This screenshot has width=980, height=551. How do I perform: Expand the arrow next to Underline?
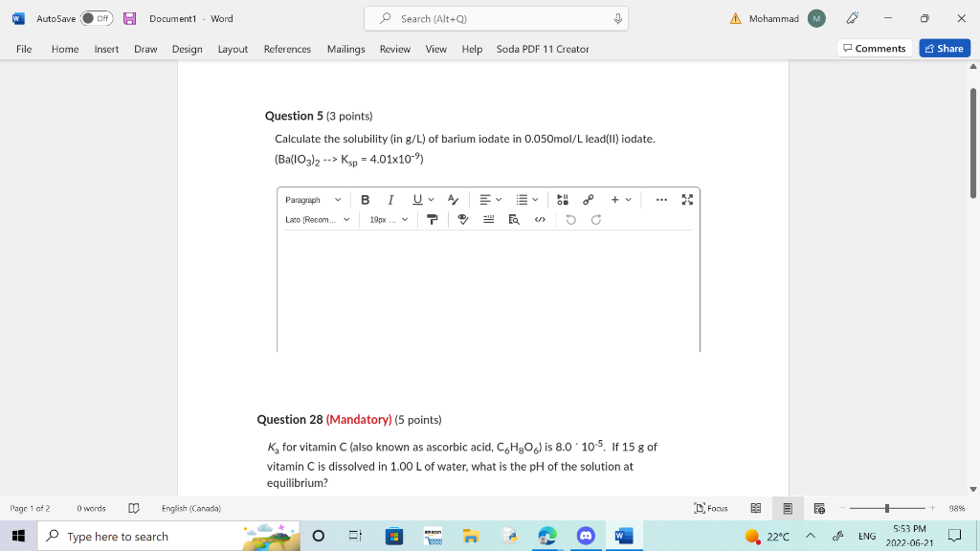[x=431, y=200]
